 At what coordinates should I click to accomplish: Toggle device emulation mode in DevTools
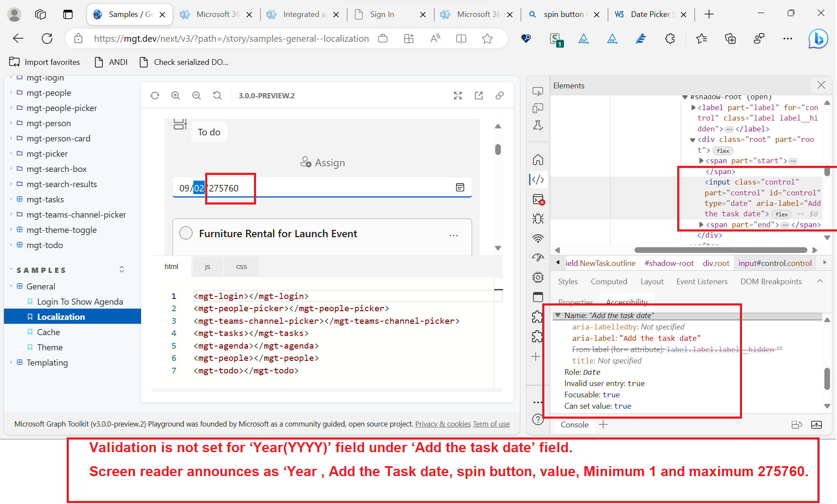click(x=538, y=108)
